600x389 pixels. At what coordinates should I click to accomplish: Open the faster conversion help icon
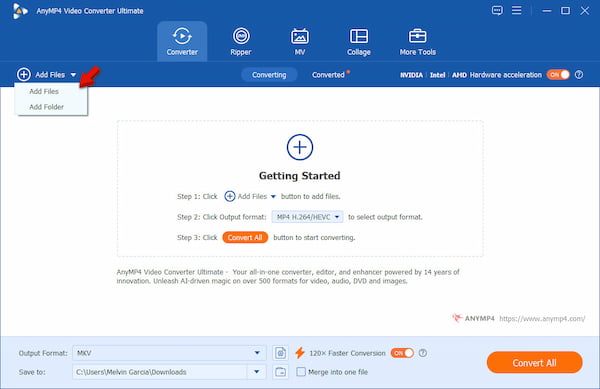coord(422,353)
